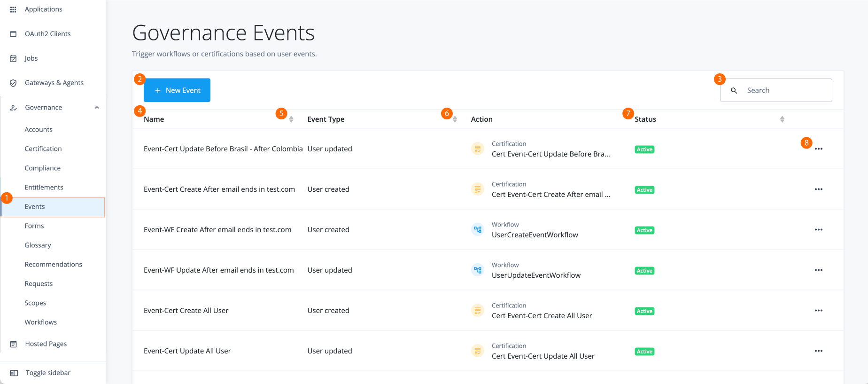The image size is (868, 384).
Task: Click the Name column header
Action: pyautogui.click(x=154, y=119)
